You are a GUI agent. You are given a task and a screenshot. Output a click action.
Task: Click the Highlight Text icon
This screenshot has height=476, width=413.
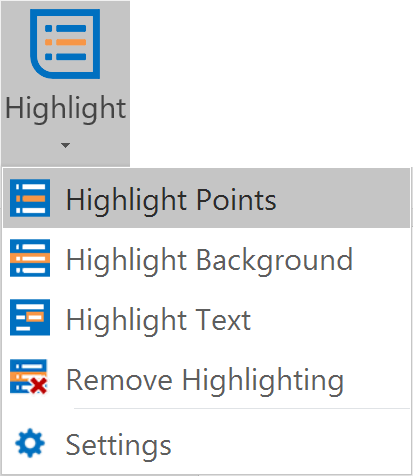click(30, 317)
